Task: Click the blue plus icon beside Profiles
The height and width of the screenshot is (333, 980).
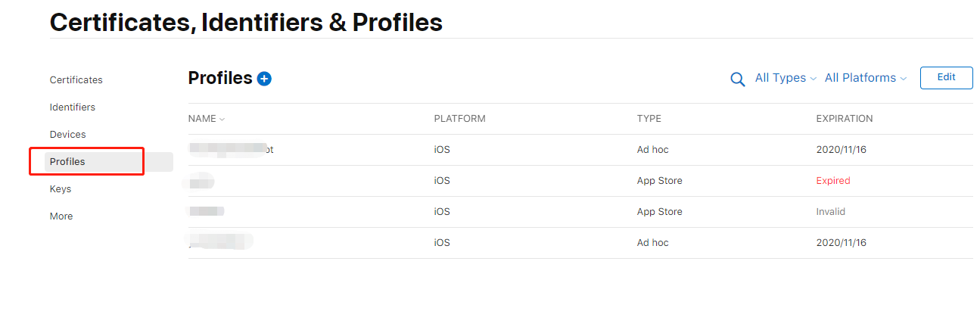Action: 264,79
